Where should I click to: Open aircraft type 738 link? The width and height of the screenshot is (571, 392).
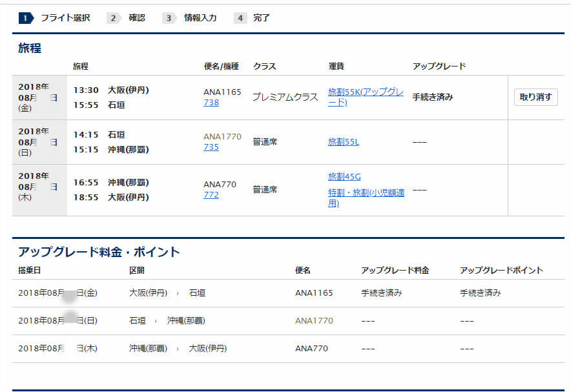tap(211, 102)
